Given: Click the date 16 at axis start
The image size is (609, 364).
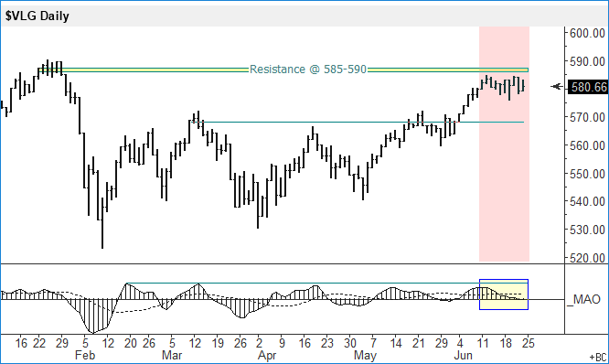Looking at the screenshot, I should pos(21,343).
